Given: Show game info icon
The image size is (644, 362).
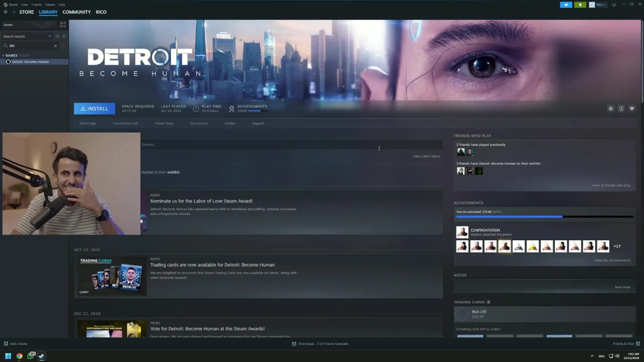Looking at the screenshot, I should tap(621, 109).
